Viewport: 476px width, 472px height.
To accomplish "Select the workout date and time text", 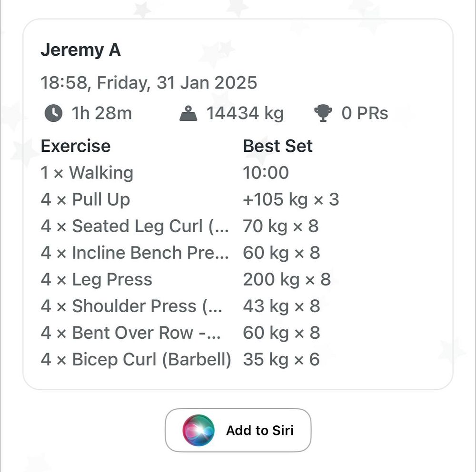I will (149, 83).
